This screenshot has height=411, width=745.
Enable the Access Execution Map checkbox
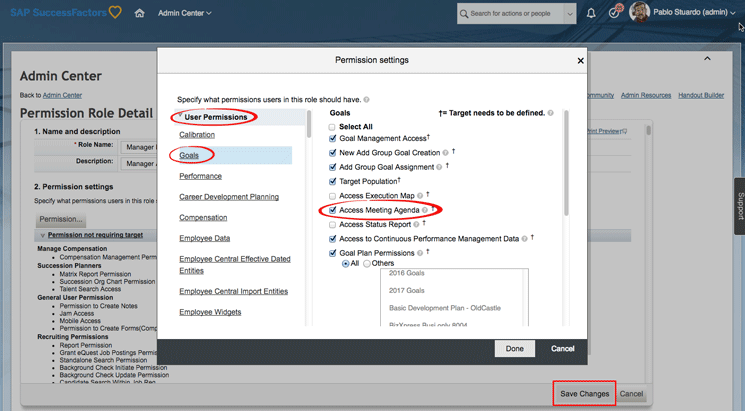[332, 196]
